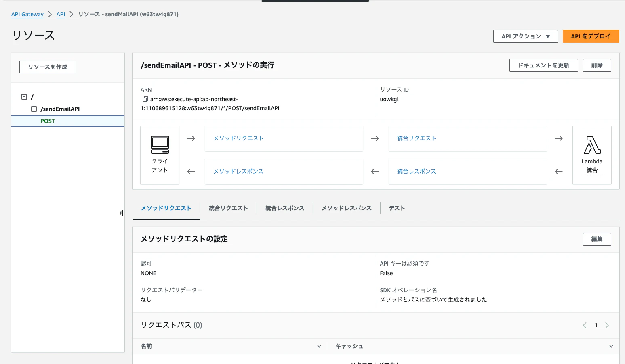Screen dimensions: 625x364
Task: Open メソッドレスポンス link in flow diagram
Action: pyautogui.click(x=238, y=172)
